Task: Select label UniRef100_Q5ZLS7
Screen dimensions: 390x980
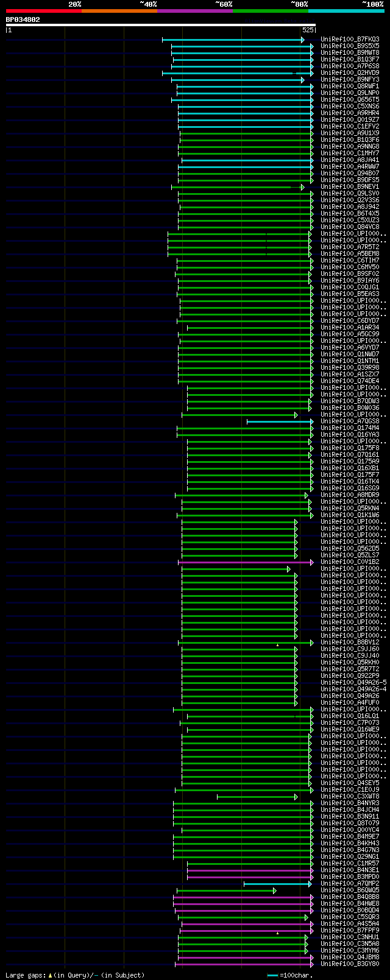Action: point(350,555)
